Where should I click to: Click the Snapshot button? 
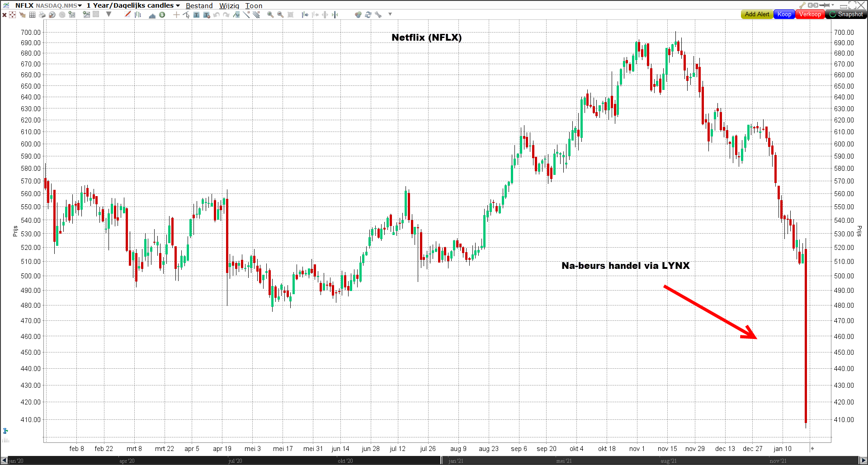coord(846,14)
